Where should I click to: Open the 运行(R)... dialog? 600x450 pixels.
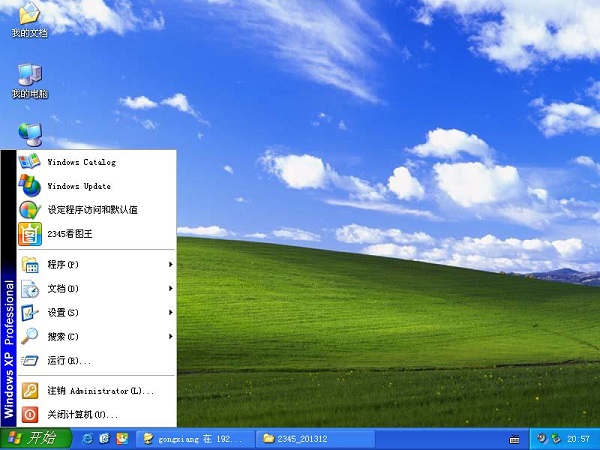click(x=69, y=360)
